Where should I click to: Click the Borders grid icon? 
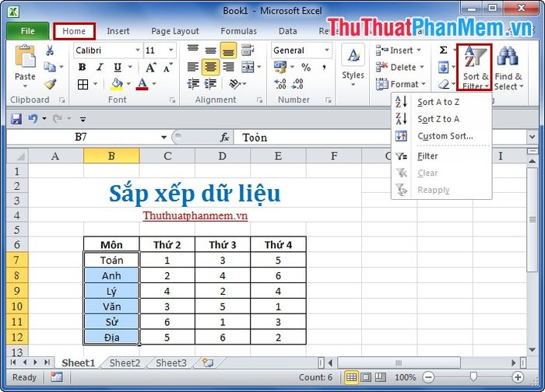pyautogui.click(x=83, y=84)
